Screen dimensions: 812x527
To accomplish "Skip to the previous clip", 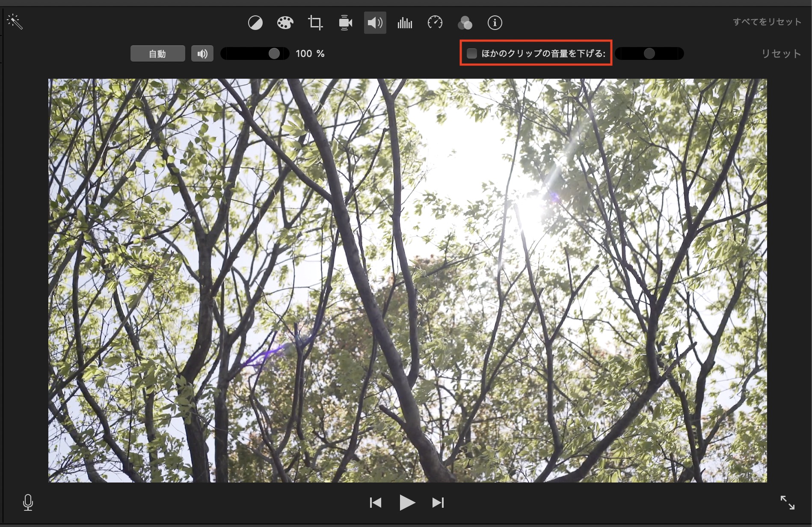I will click(x=376, y=503).
